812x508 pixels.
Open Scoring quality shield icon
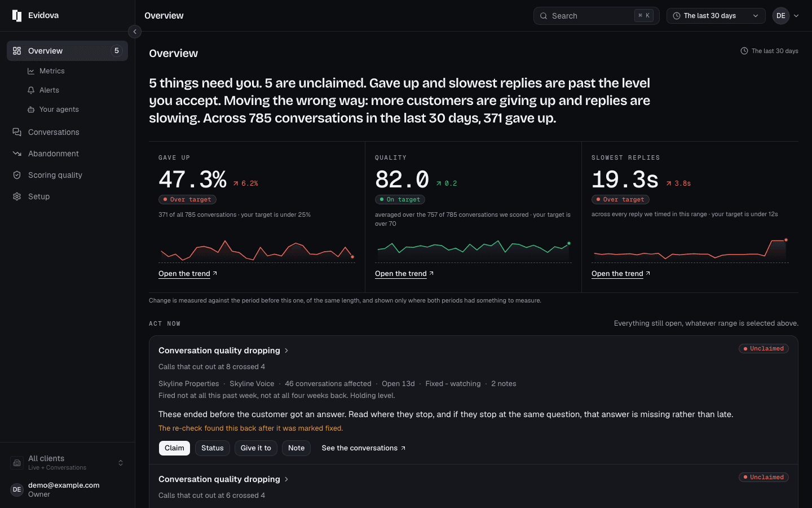[x=17, y=175]
